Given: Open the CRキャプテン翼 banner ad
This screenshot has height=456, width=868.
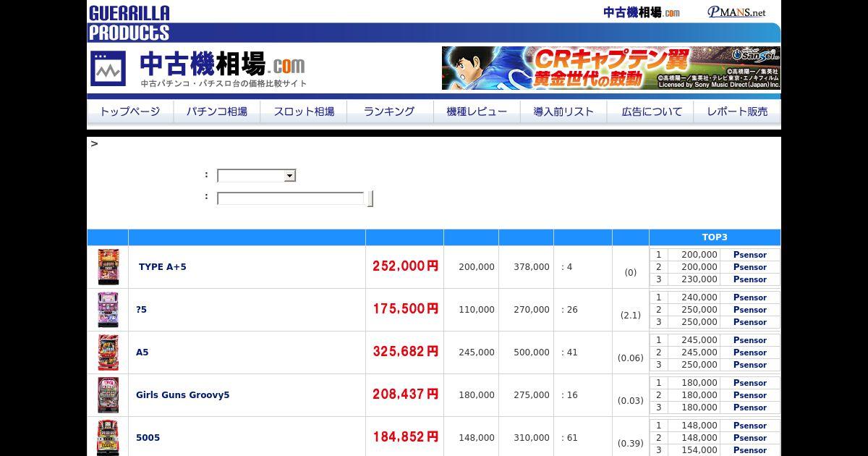Looking at the screenshot, I should point(611,68).
